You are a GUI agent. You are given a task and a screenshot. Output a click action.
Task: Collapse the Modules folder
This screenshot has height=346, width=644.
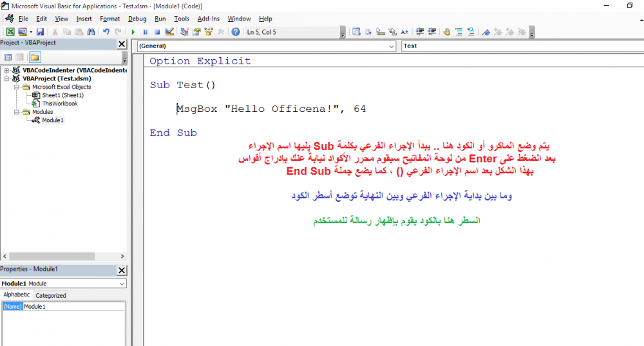[17, 112]
